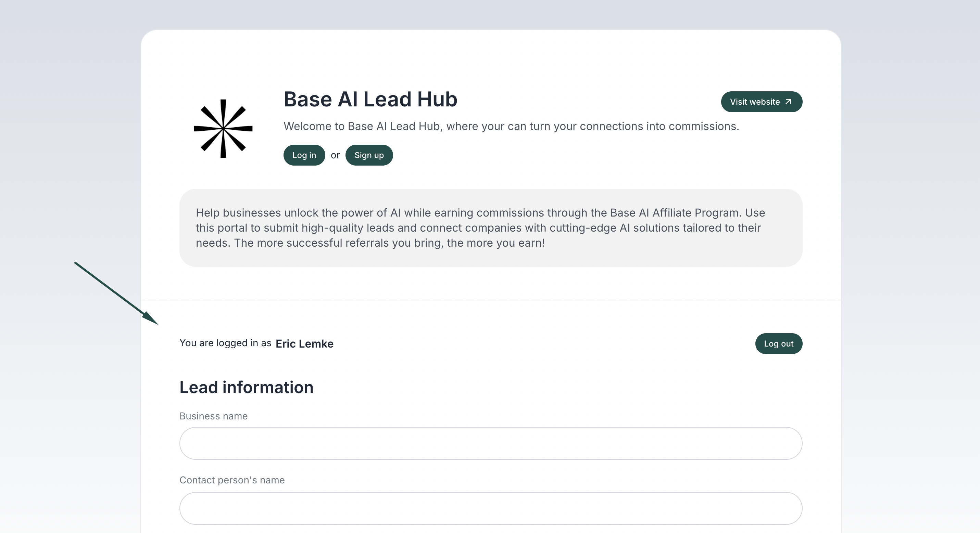Click the external arrow icon in Visit website
Viewport: 980px width, 533px height.
[x=789, y=102]
